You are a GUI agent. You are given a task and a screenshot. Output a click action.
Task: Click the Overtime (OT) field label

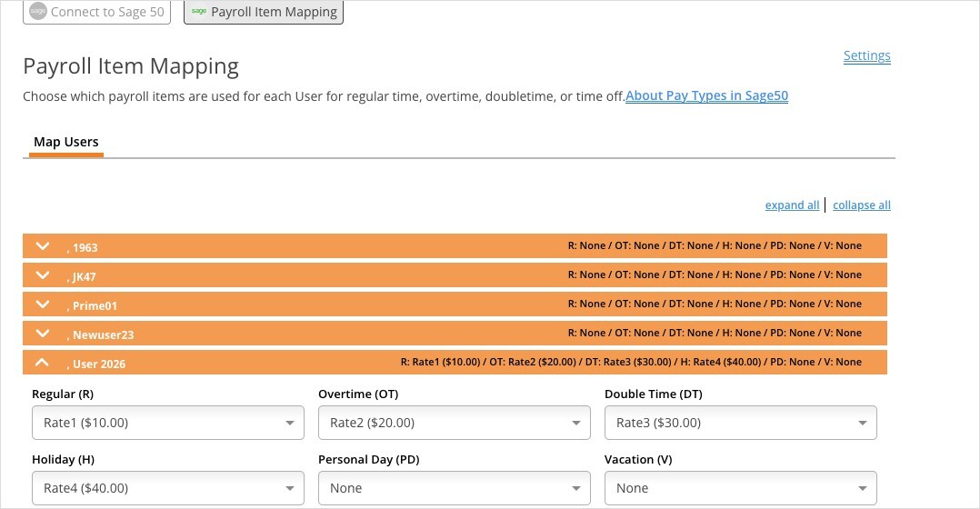tap(358, 394)
